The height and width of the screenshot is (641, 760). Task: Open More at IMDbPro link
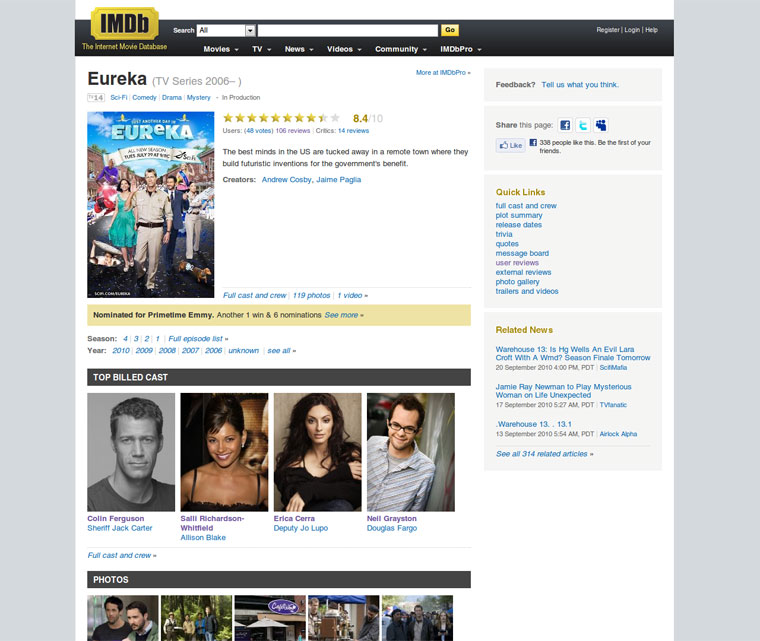coord(443,72)
